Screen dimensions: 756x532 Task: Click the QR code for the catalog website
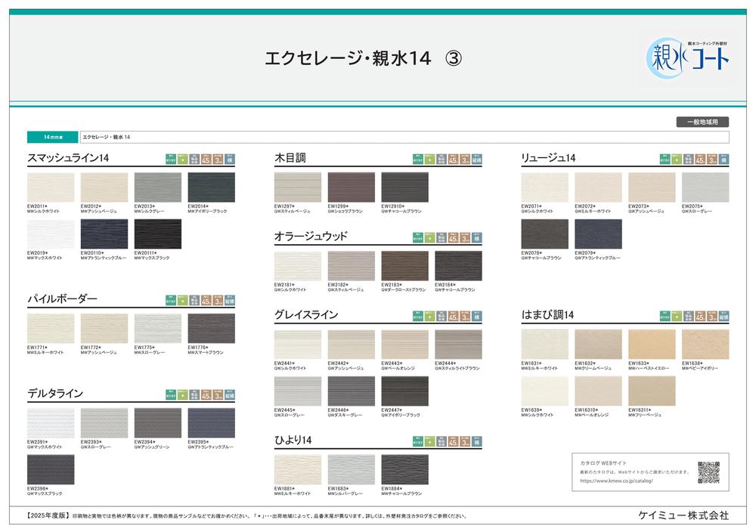pyautogui.click(x=708, y=471)
